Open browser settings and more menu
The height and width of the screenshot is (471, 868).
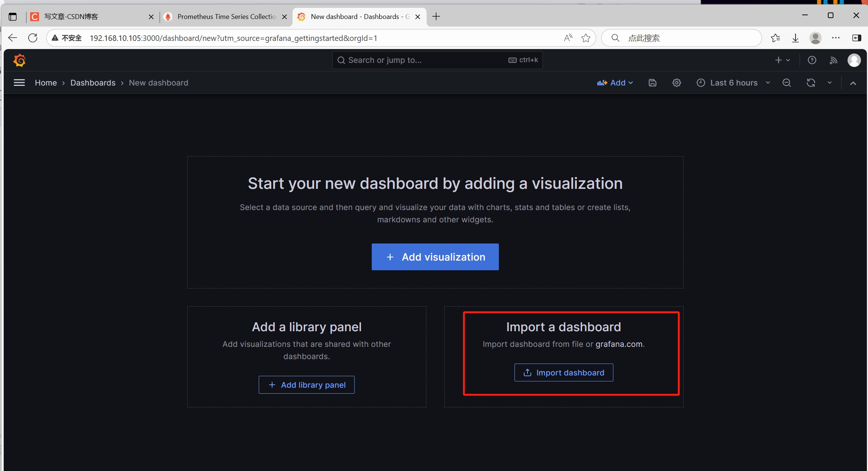tap(836, 38)
